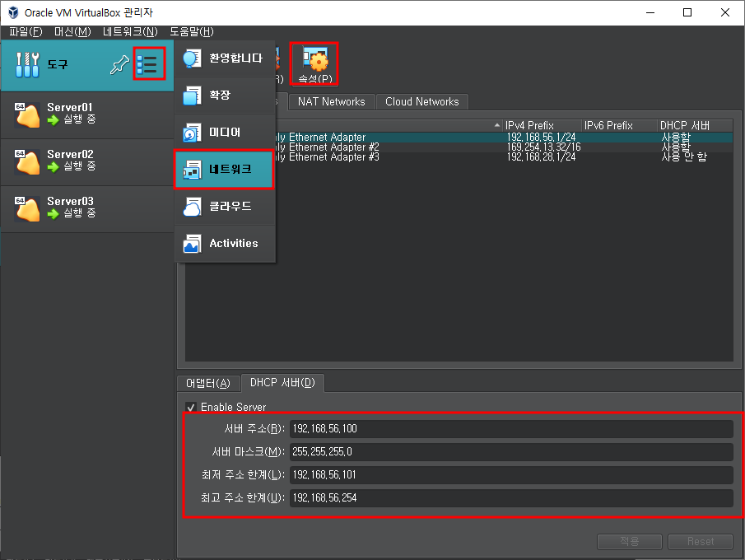Click the Server01 OS icon
The image size is (745, 560).
[x=27, y=115]
